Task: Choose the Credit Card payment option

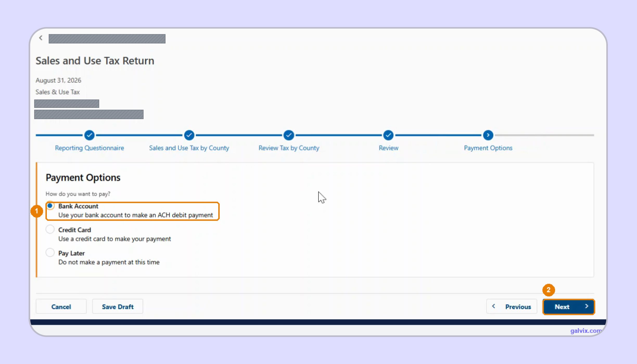Action: click(x=50, y=229)
